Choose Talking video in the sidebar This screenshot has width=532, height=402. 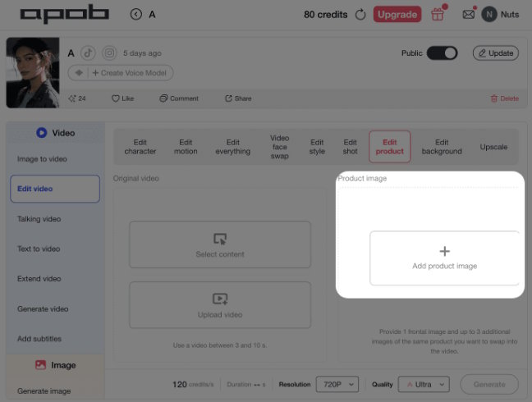pos(39,219)
